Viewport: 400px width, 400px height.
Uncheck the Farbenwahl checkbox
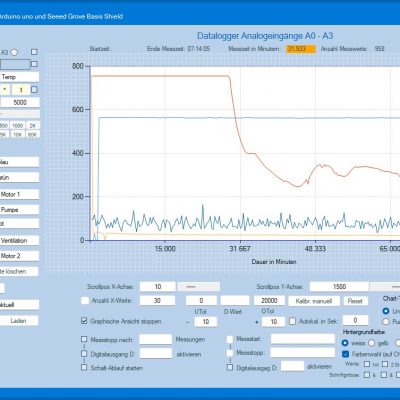pyautogui.click(x=346, y=354)
